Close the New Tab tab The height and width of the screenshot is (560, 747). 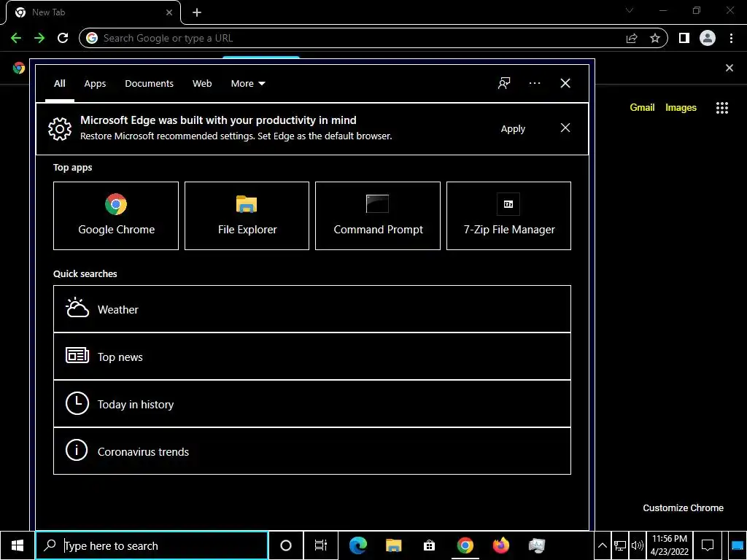(169, 13)
